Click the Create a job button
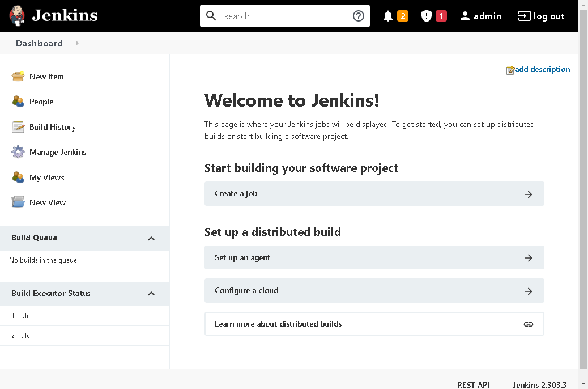The width and height of the screenshot is (588, 389). point(374,194)
